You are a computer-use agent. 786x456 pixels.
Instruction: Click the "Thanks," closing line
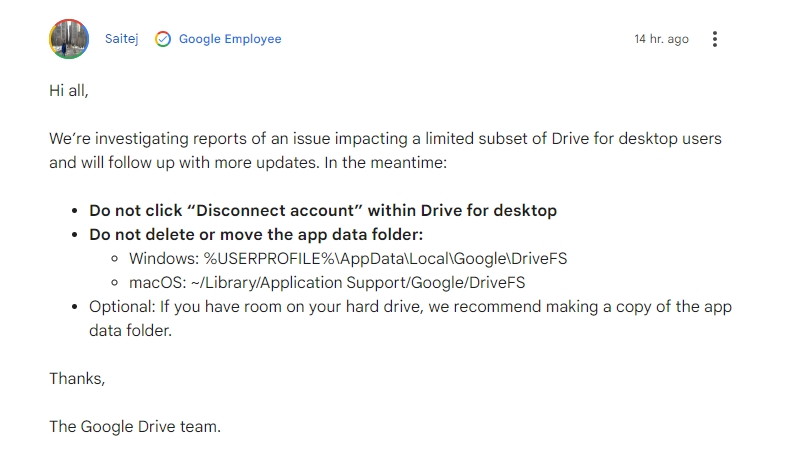[x=77, y=378]
